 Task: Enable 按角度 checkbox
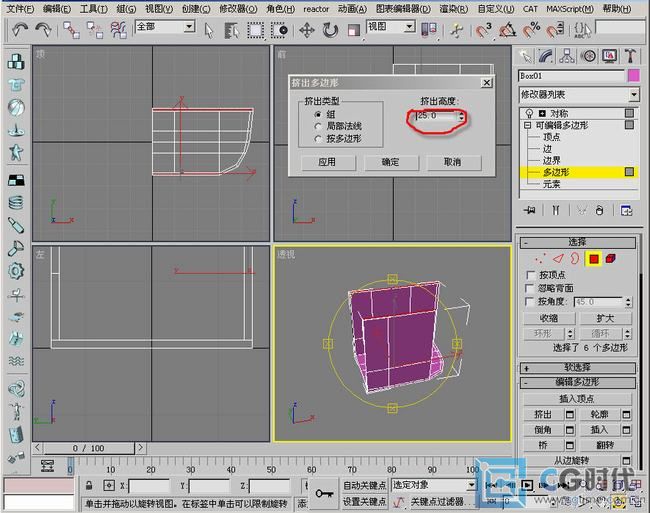pyautogui.click(x=530, y=302)
